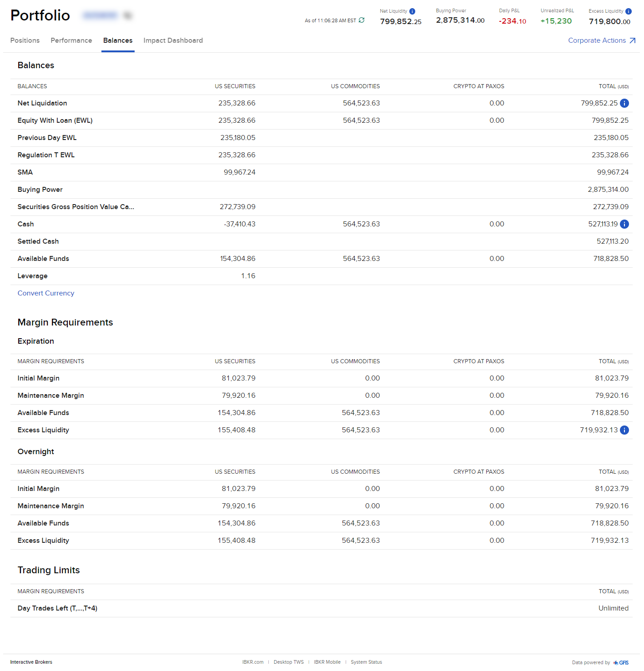This screenshot has width=644, height=671.
Task: Click 'CRYPTO AT PAXOS' header in Balances table
Action: [x=479, y=86]
